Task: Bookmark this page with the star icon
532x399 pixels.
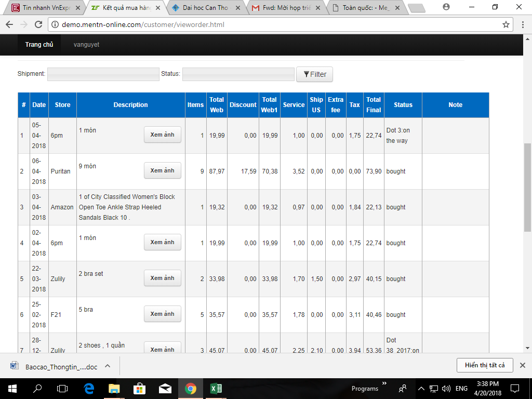Action: tap(506, 24)
